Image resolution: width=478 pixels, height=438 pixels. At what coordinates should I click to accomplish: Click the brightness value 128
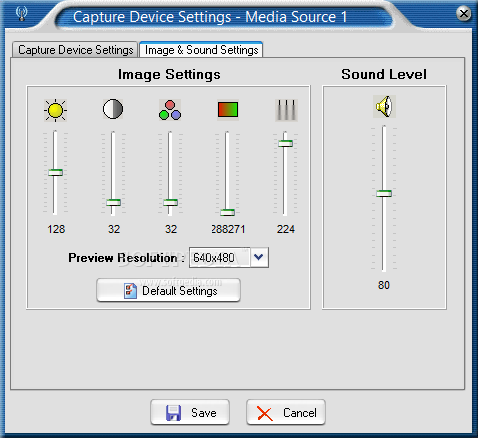[x=56, y=229]
